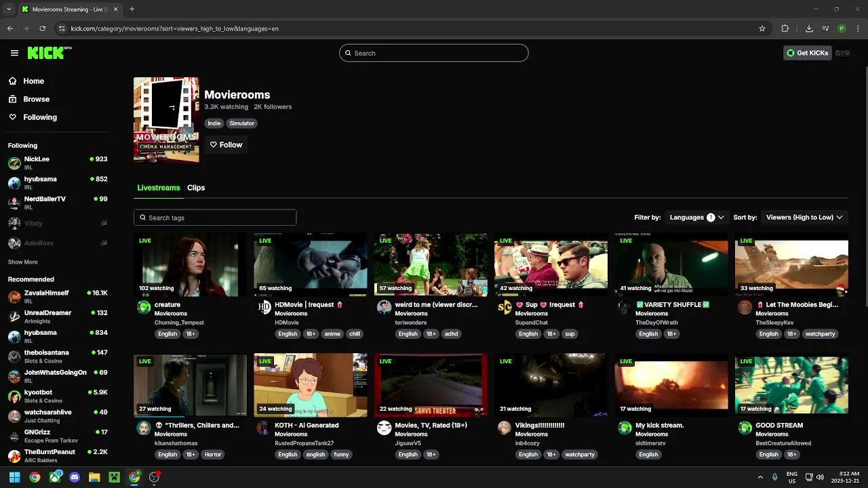Click the 'anime' tag on HDMovie
The height and width of the screenshot is (488, 868).
(332, 334)
